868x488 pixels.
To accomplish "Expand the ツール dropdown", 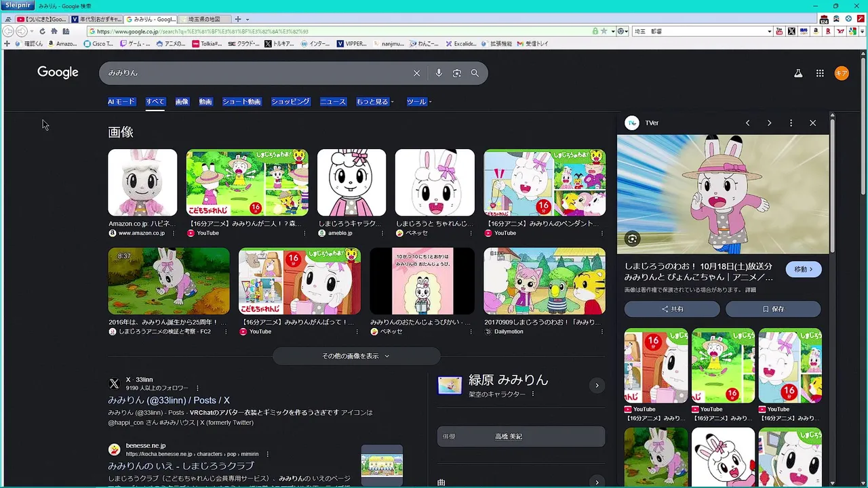I will pyautogui.click(x=419, y=102).
